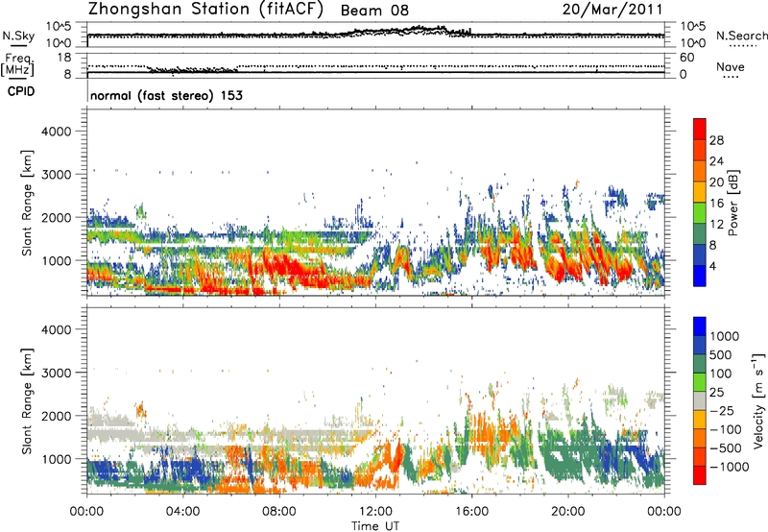
Task: Select the red top segment of power color bar
Action: tap(700, 129)
